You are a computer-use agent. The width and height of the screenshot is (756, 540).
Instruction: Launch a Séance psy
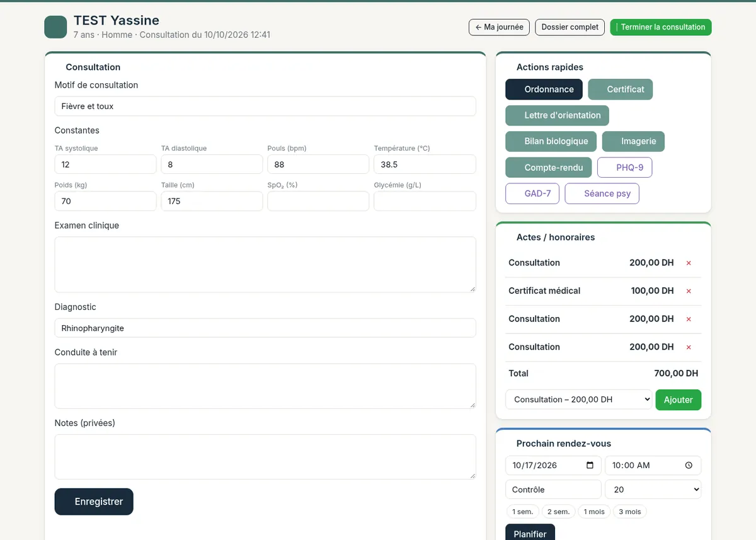coord(602,193)
